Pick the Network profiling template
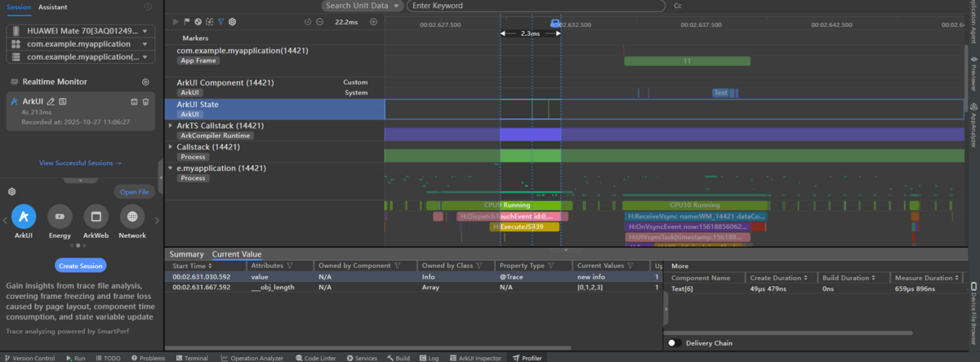980x362 pixels. coord(131,217)
